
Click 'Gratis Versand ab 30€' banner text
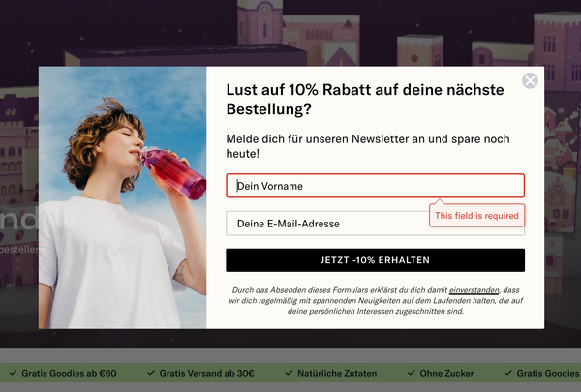(207, 373)
